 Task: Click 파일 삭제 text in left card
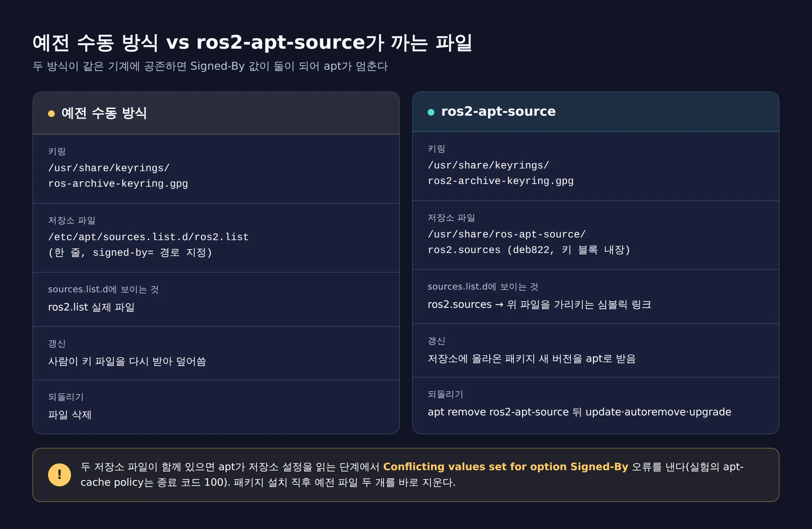pyautogui.click(x=70, y=415)
